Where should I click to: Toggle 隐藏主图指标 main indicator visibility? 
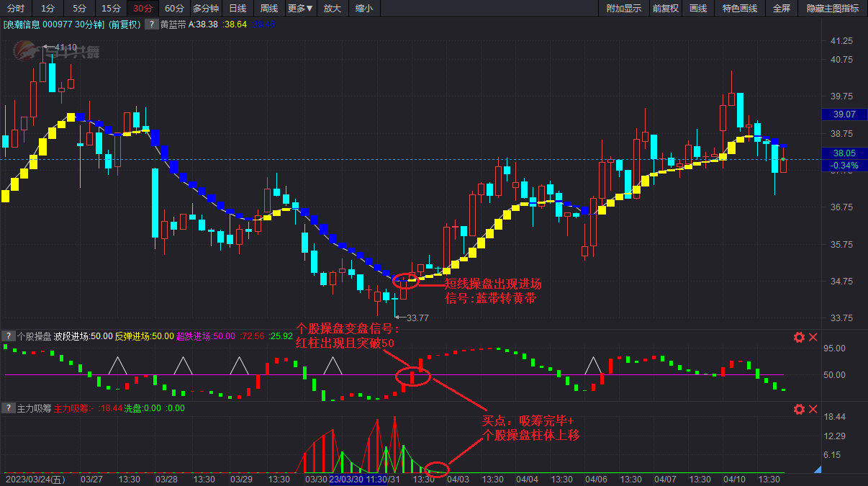833,9
